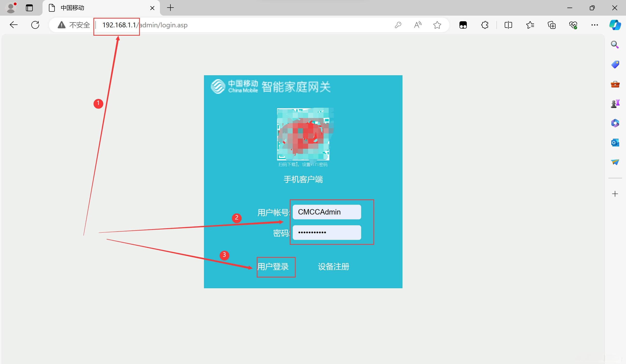Open the Favorites list icon

[x=530, y=25]
